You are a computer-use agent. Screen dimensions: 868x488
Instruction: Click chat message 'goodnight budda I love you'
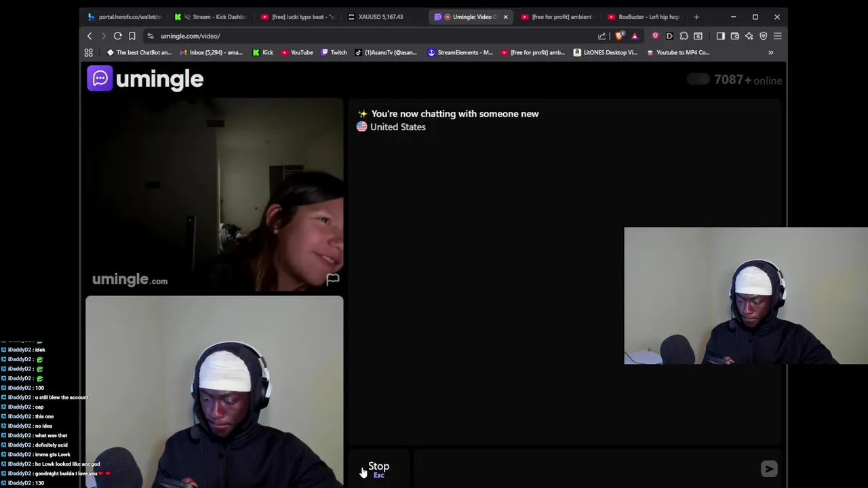68,473
